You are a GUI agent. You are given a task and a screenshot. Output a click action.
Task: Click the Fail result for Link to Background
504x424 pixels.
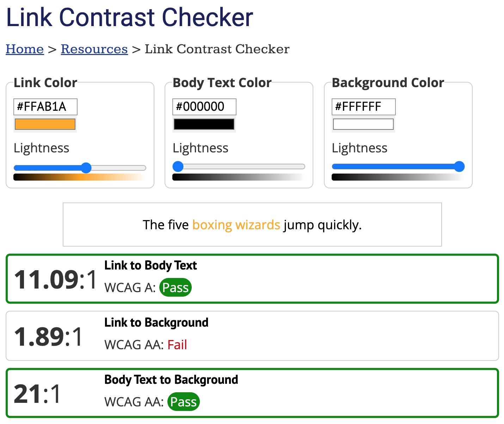click(177, 345)
